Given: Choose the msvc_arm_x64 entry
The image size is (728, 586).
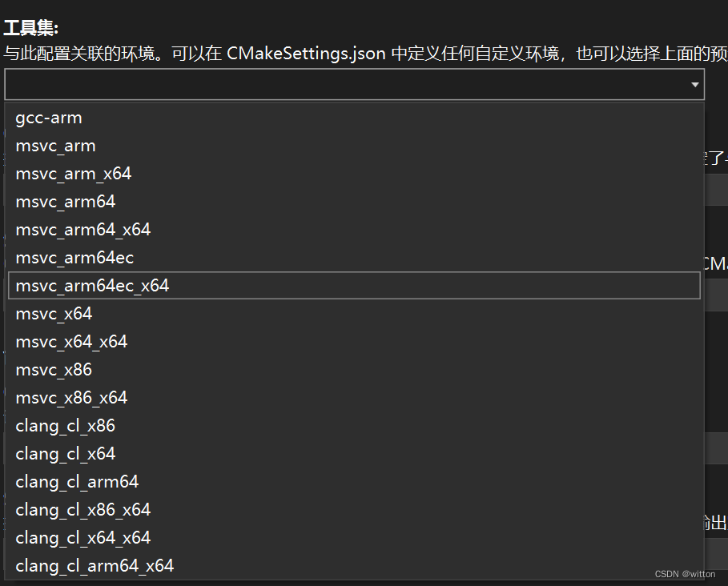Looking at the screenshot, I should coord(73,173).
